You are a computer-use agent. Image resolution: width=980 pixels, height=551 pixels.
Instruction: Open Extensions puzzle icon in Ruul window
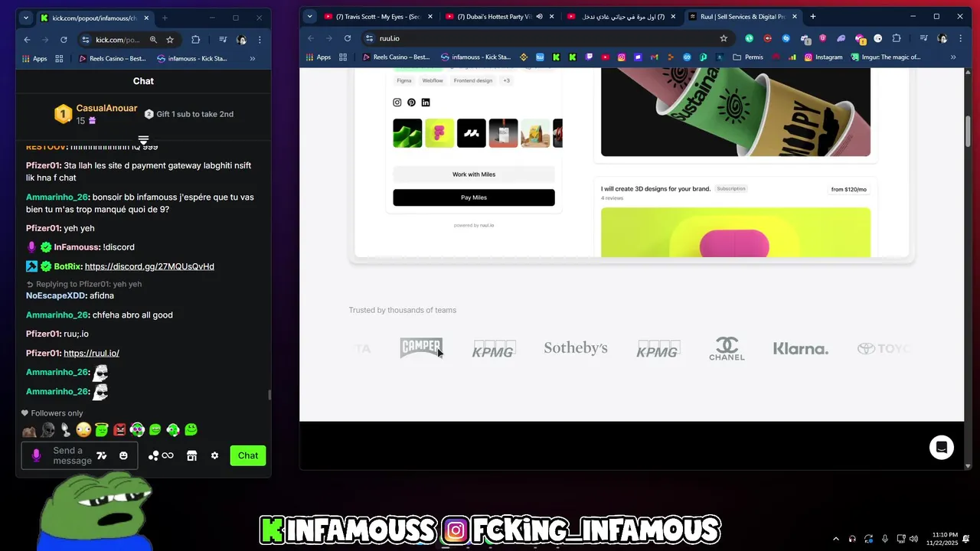point(897,38)
